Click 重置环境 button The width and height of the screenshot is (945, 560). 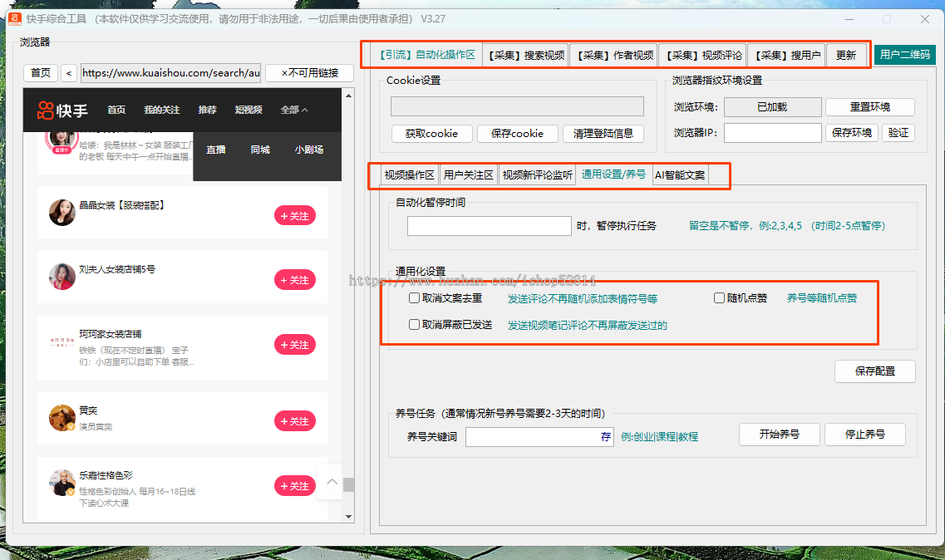pyautogui.click(x=870, y=106)
